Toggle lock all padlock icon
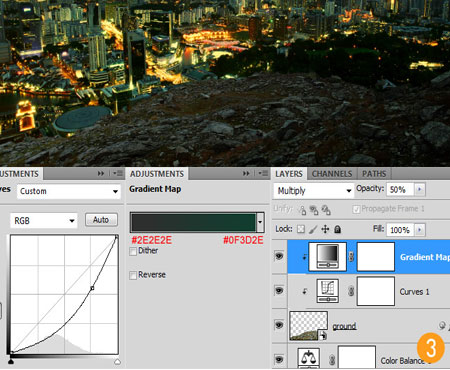450x370 pixels. tap(337, 229)
